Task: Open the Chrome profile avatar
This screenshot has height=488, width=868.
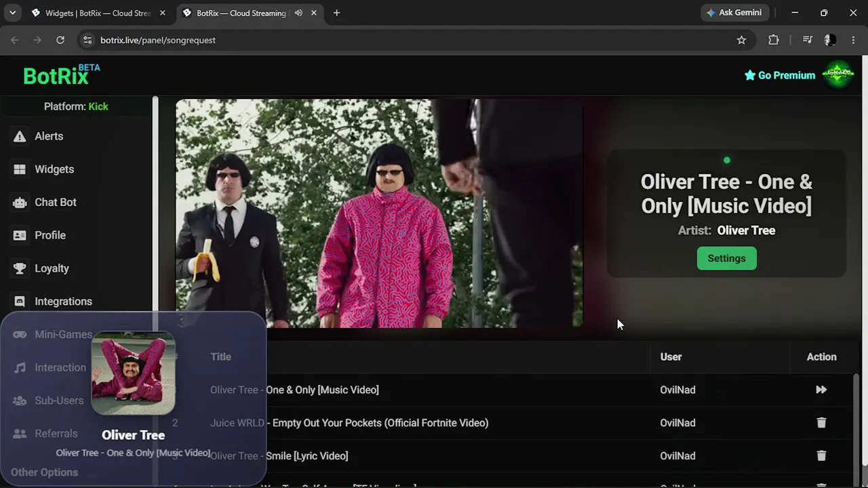Action: click(x=830, y=40)
